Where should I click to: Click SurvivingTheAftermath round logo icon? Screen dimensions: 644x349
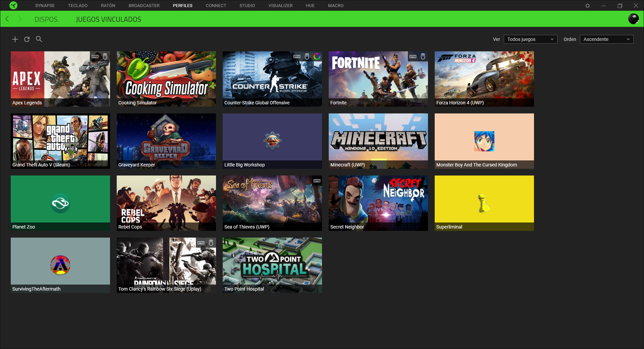click(60, 265)
